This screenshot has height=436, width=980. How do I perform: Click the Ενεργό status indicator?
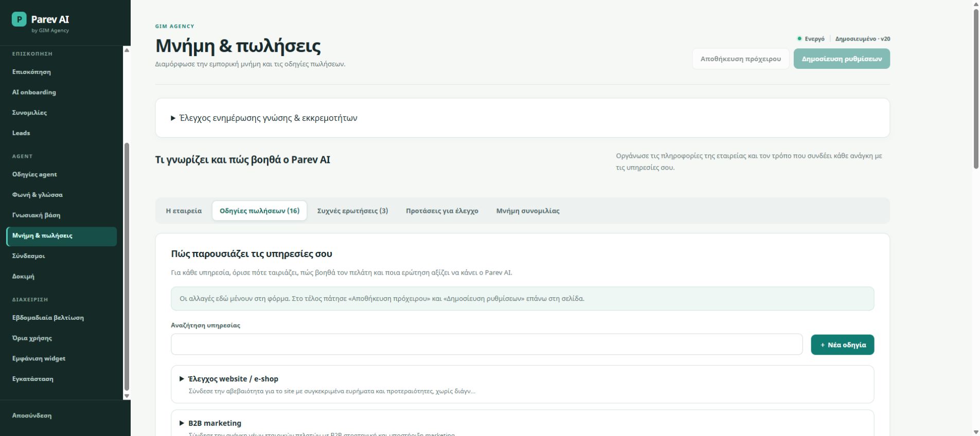(x=811, y=39)
